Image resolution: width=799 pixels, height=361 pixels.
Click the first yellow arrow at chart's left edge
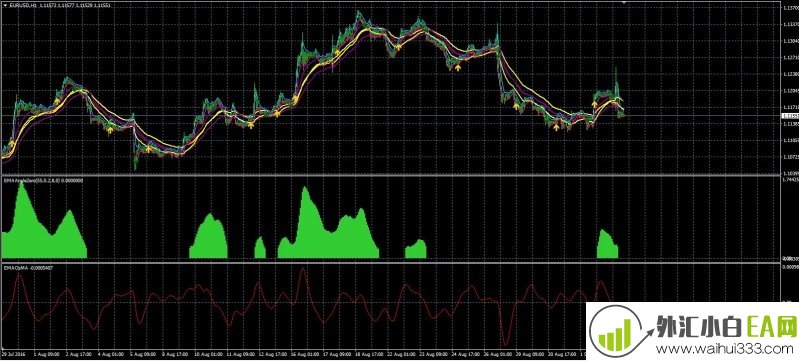coord(12,144)
